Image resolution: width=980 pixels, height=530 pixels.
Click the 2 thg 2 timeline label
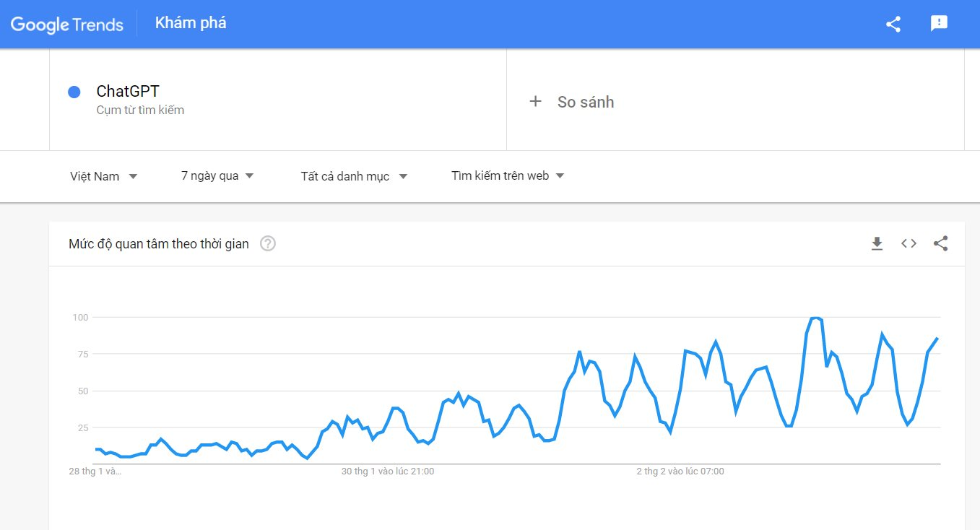click(x=680, y=472)
